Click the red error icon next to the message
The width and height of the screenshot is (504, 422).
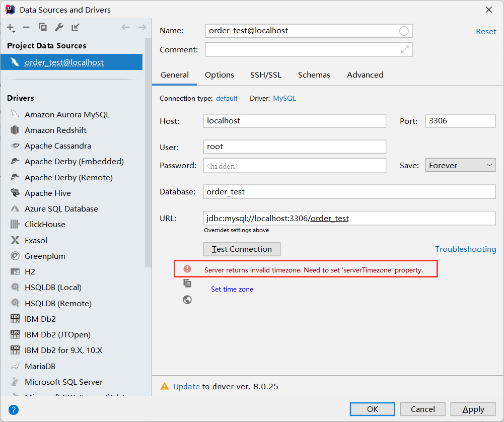coord(187,269)
